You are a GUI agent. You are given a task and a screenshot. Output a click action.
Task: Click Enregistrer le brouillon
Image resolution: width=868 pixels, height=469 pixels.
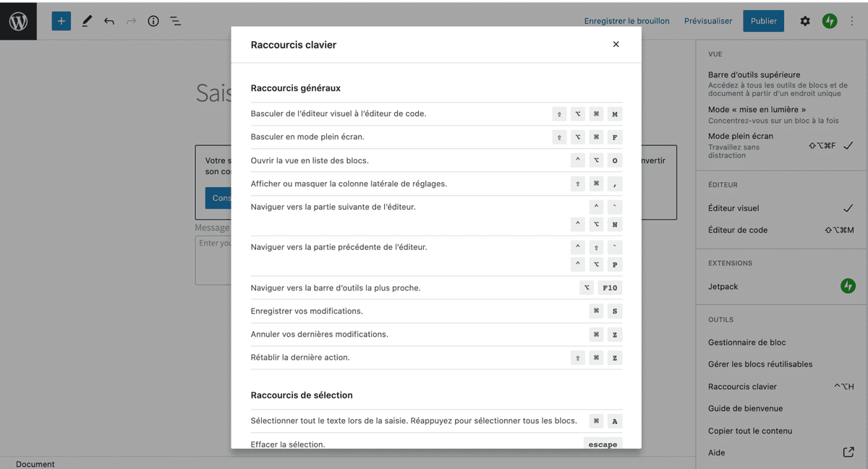click(626, 21)
